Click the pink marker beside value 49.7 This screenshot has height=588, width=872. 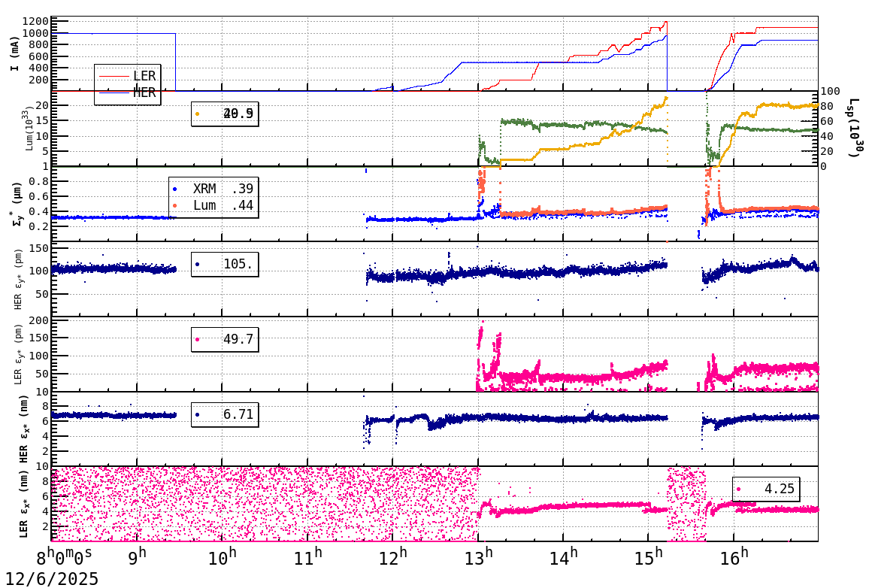point(198,340)
